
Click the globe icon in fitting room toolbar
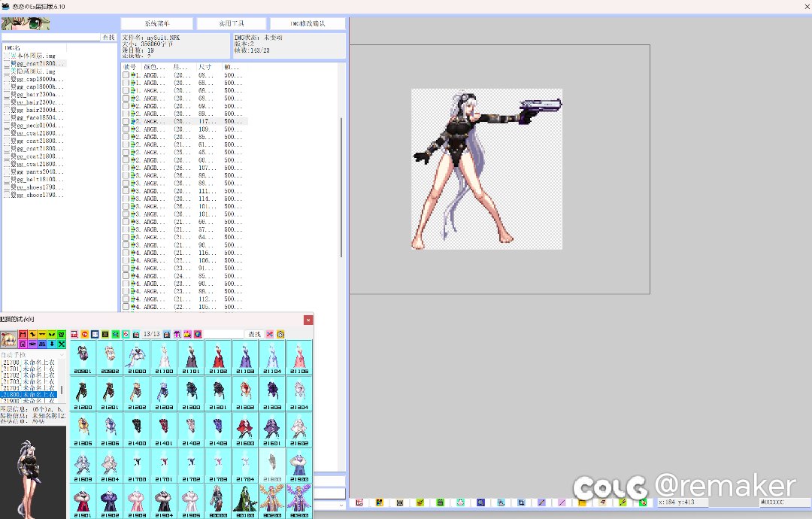coord(198,334)
